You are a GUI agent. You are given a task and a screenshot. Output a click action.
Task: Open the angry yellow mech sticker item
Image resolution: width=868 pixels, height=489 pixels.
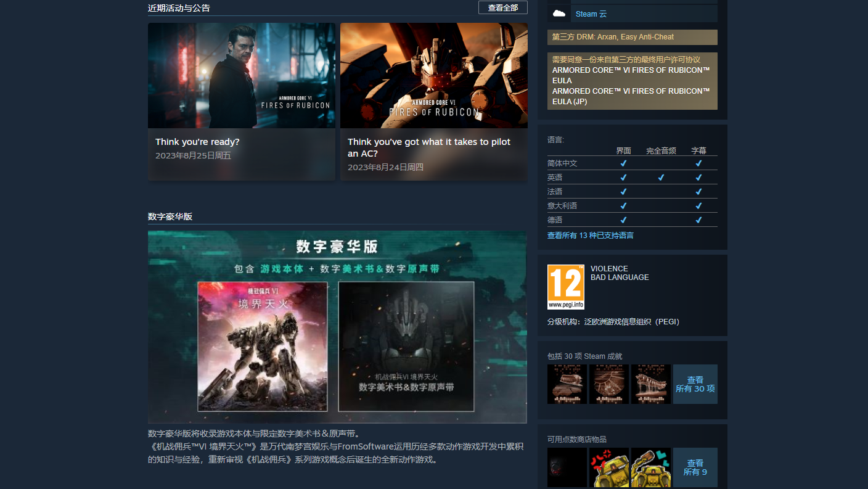[x=609, y=467]
